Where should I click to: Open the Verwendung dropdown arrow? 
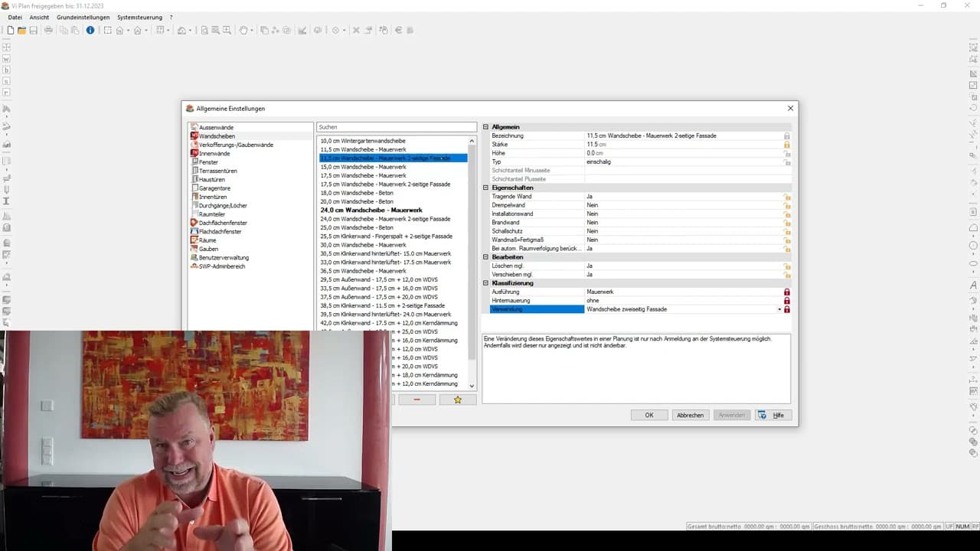(x=779, y=309)
